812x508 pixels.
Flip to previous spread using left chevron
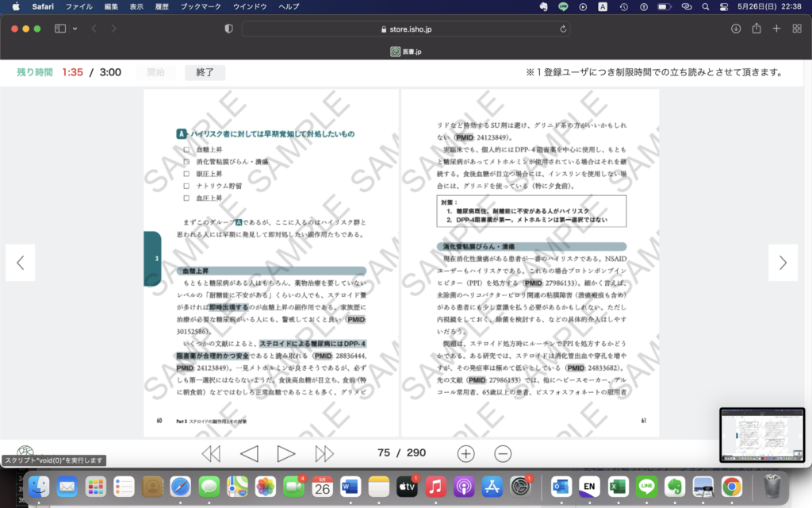[x=21, y=263]
